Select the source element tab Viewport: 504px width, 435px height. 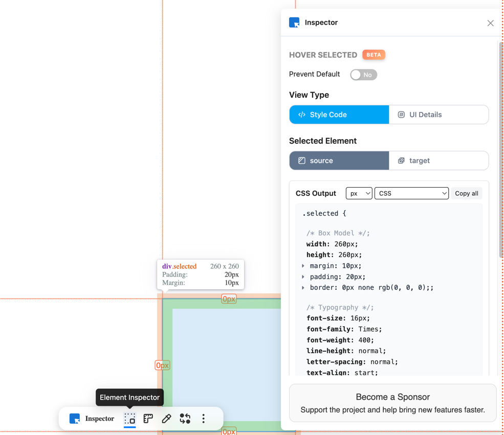[x=339, y=161]
